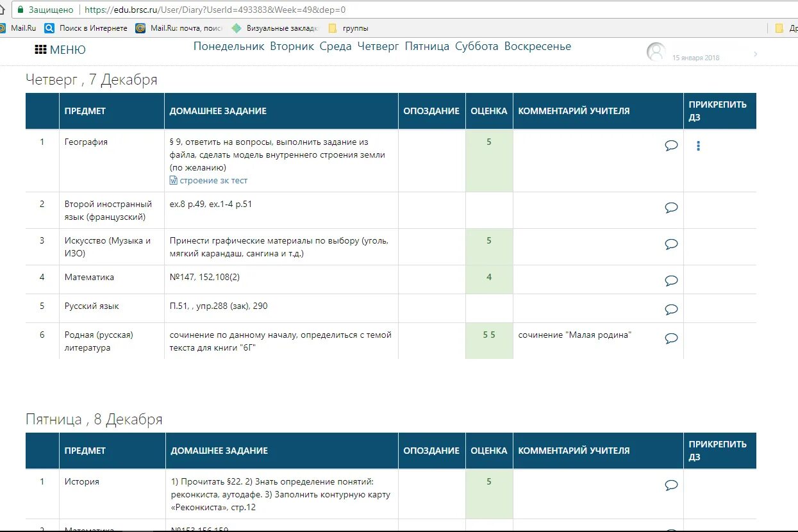
Task: Click Четверг, 7 Декабря heading
Action: click(91, 79)
